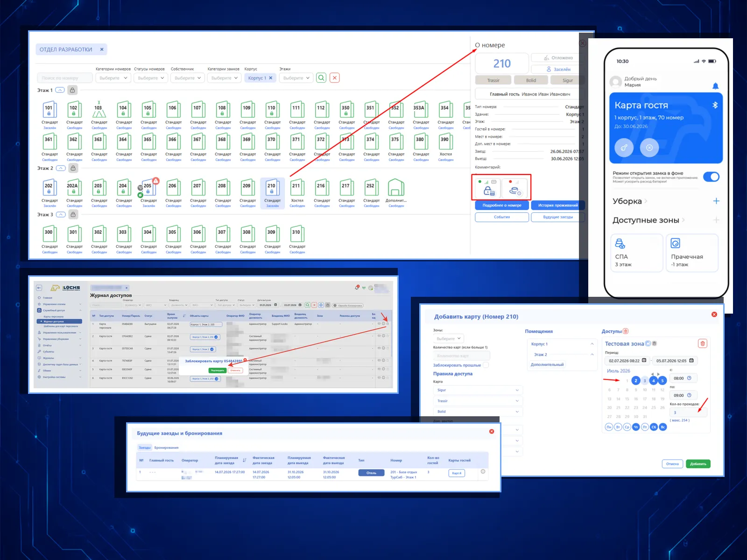
Task: Close the ОТДЕЛ РАЗРАБОТКИ tab
Action: [102, 49]
